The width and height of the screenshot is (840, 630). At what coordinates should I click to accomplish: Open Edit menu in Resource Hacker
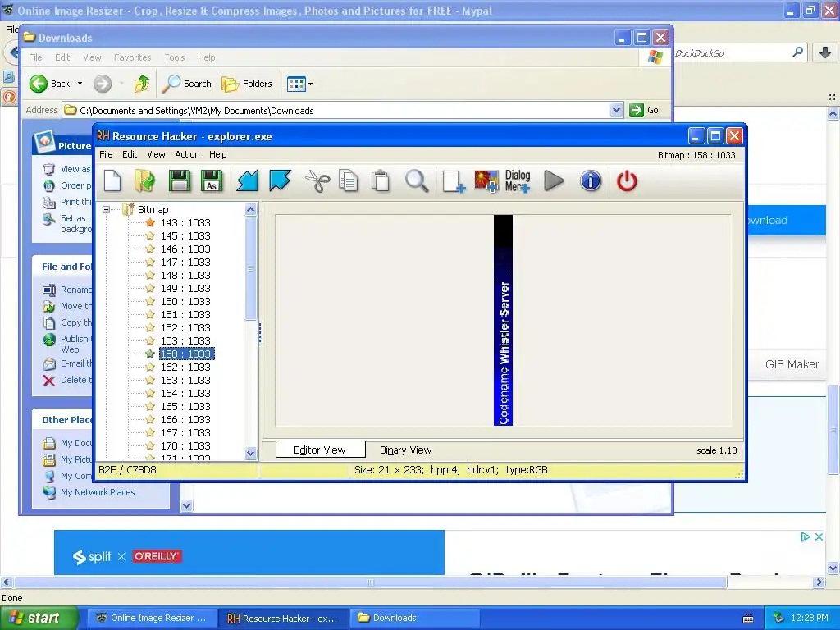pos(130,154)
